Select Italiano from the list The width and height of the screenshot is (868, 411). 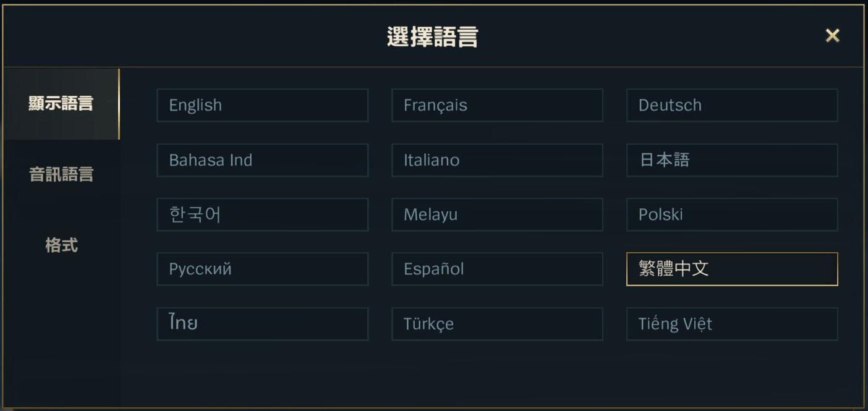[497, 160]
